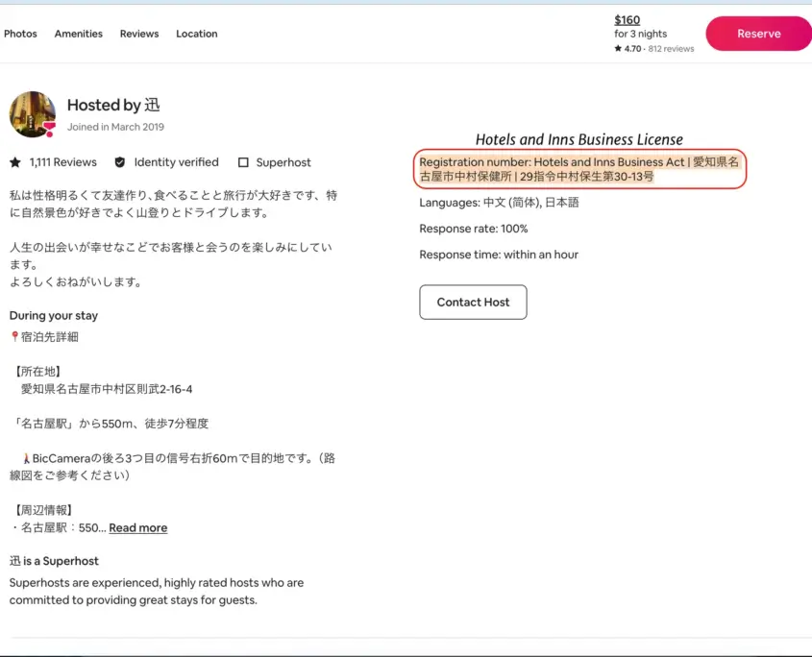This screenshot has width=812, height=657.
Task: Click the 【周辺情報】 heading
Action: [42, 510]
